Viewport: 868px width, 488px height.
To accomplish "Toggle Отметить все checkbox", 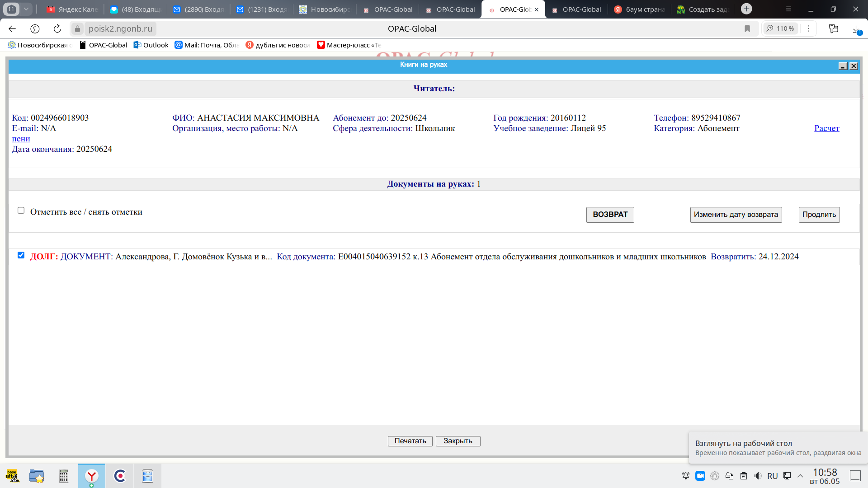I will tap(21, 211).
